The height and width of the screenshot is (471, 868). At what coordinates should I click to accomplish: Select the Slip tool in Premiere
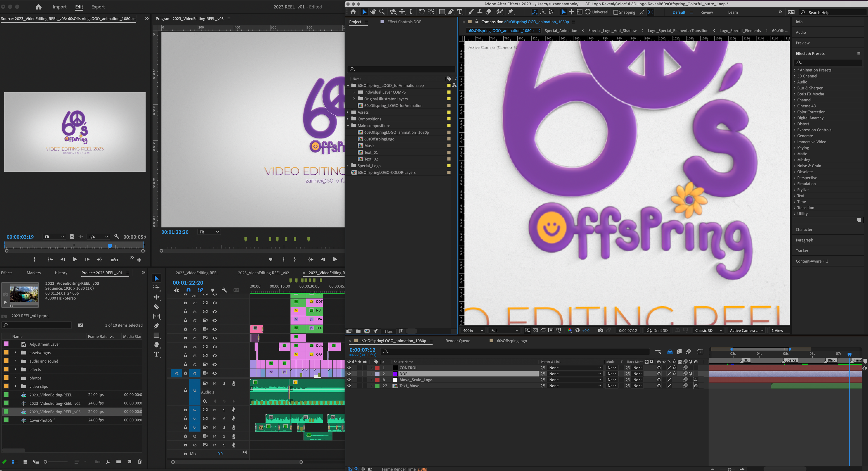(156, 316)
